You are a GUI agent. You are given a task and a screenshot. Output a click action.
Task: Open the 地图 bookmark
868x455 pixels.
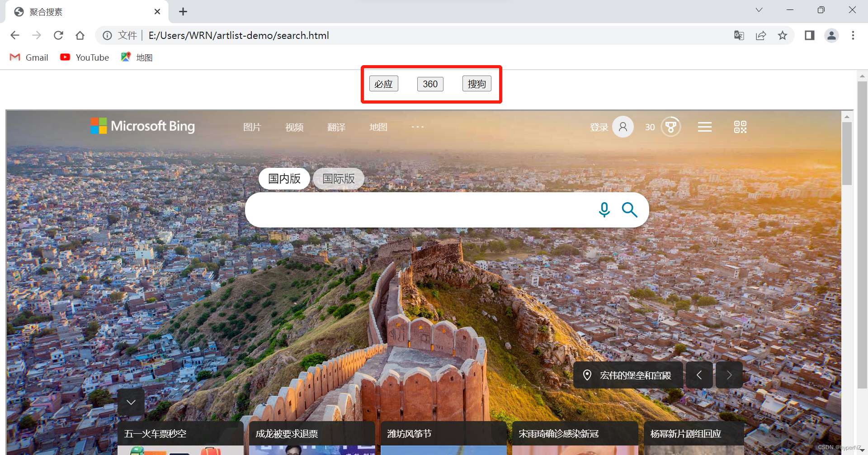pyautogui.click(x=137, y=57)
